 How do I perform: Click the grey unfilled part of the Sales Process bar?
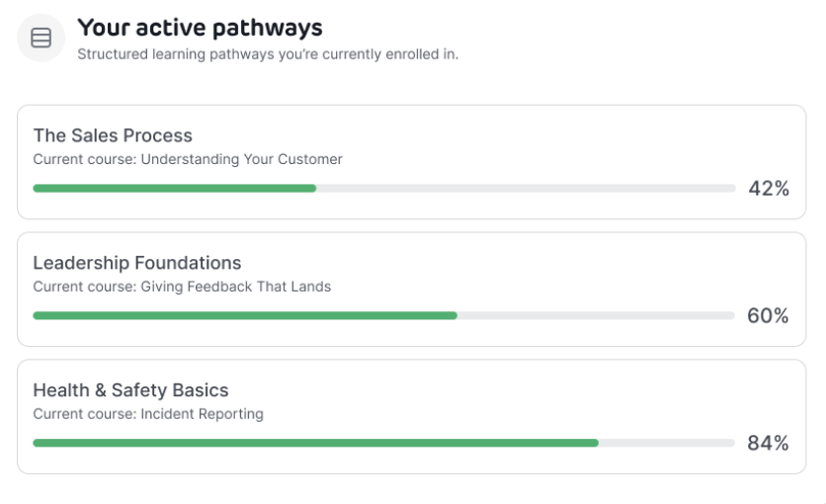[526, 188]
